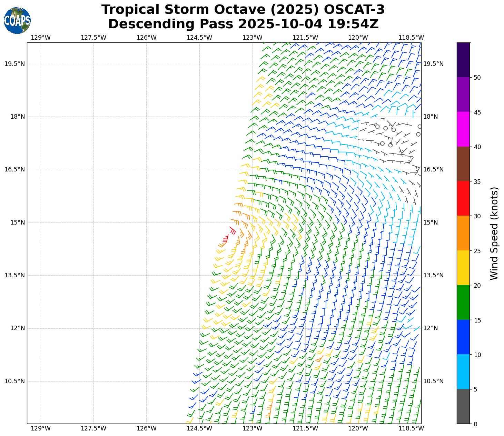Image resolution: width=504 pixels, height=436 pixels.
Task: Click the Tropical Storm Octave title text
Action: tap(243, 10)
